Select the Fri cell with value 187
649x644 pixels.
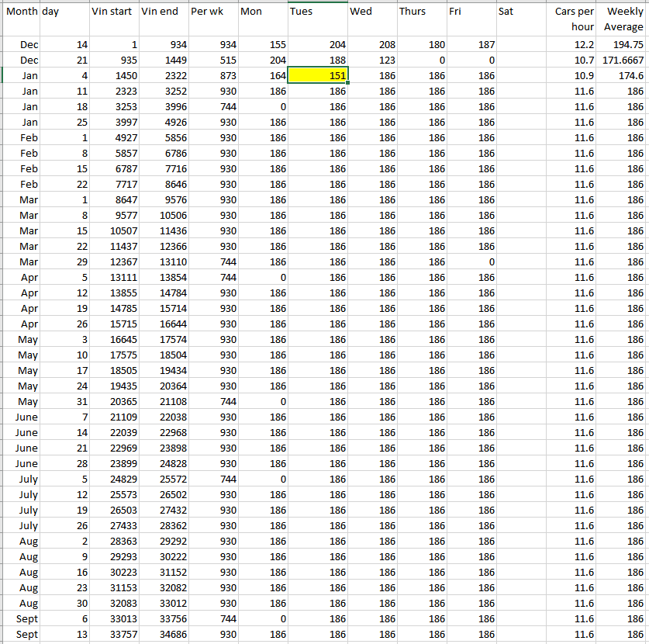tap(471, 45)
